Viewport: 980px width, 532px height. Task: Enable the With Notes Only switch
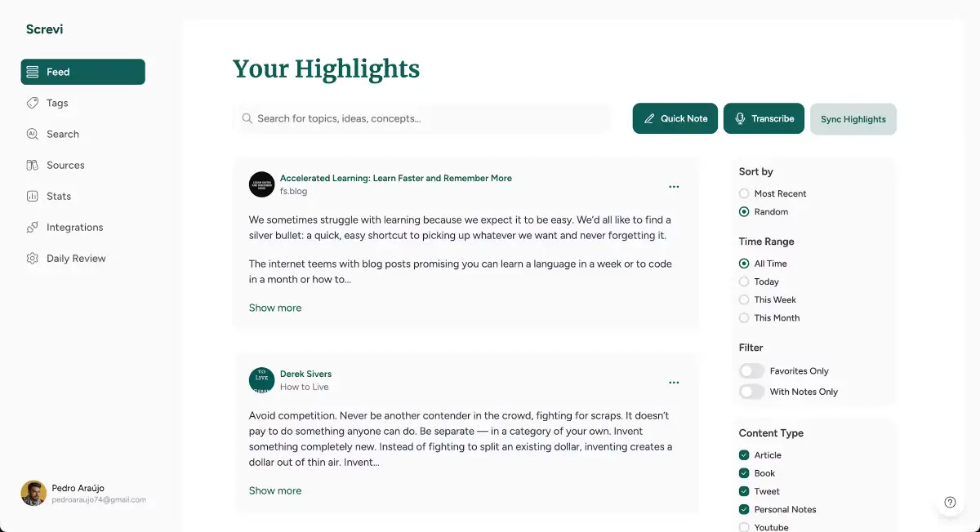tap(751, 392)
